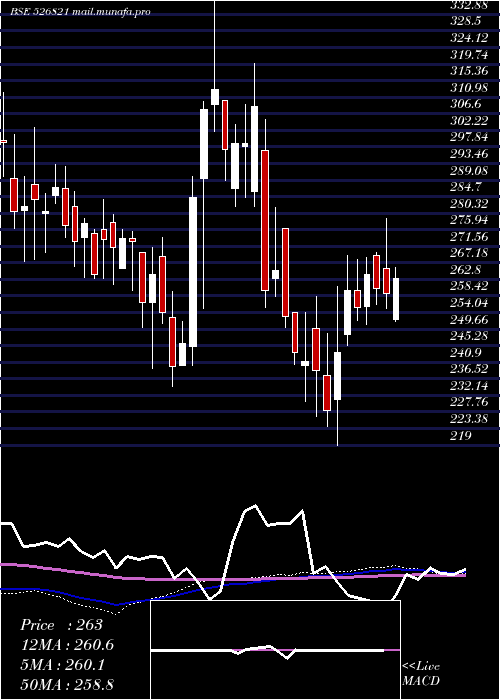
Task: Select the 227.76 price level label
Action: (471, 402)
